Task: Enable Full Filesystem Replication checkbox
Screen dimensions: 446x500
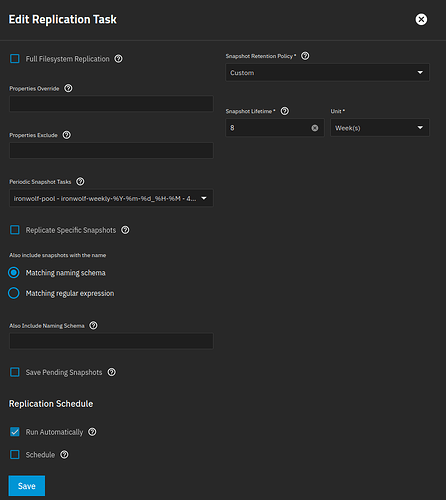Action: tap(15, 59)
